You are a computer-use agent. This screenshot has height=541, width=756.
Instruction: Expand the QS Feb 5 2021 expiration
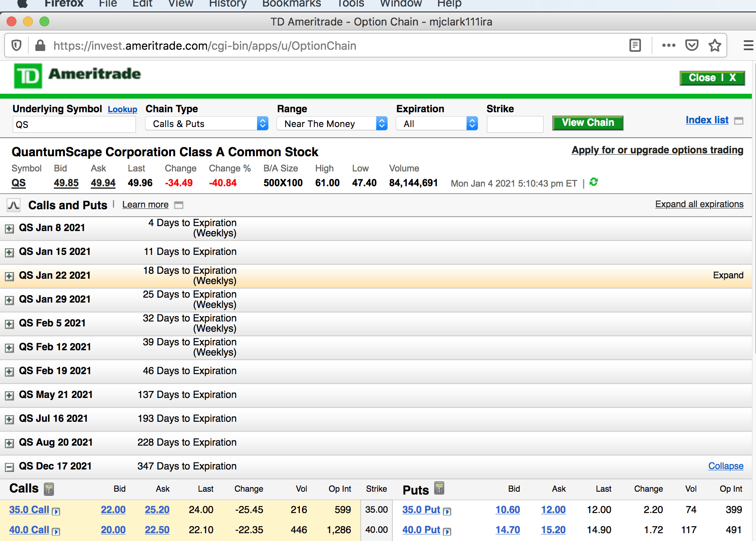(9, 324)
